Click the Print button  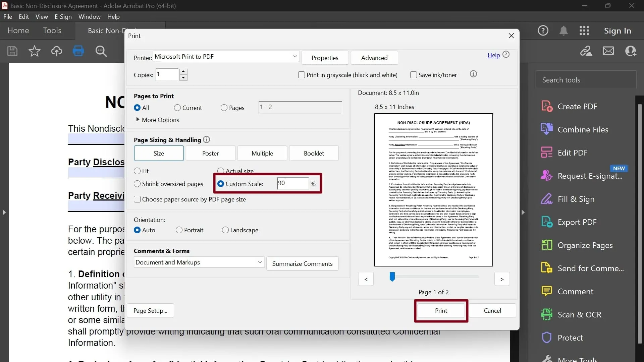[x=441, y=310]
